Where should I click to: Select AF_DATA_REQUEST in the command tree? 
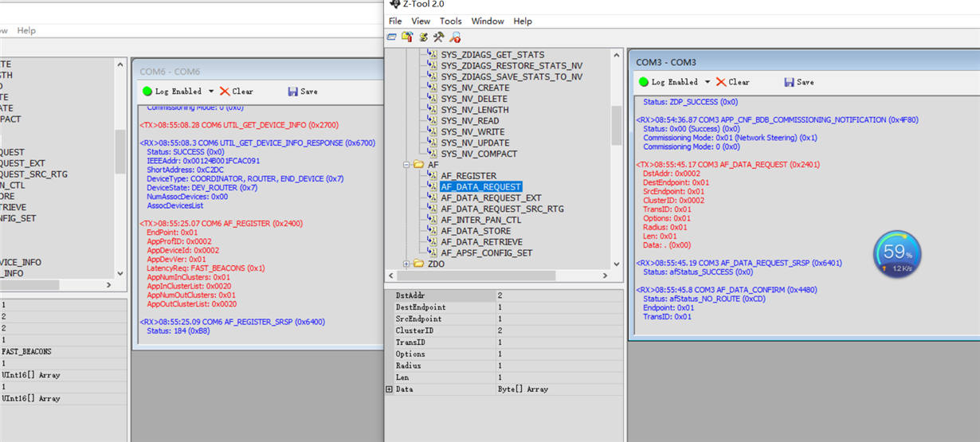481,186
